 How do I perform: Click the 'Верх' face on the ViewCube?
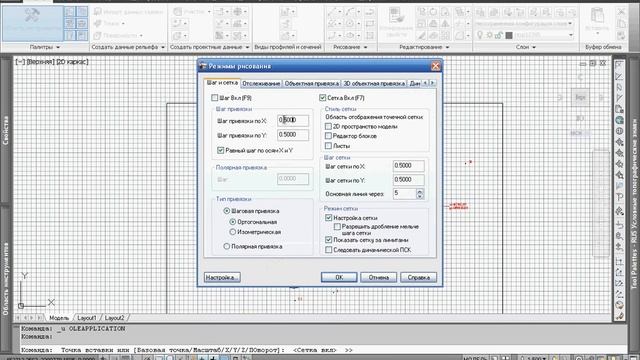[580, 98]
